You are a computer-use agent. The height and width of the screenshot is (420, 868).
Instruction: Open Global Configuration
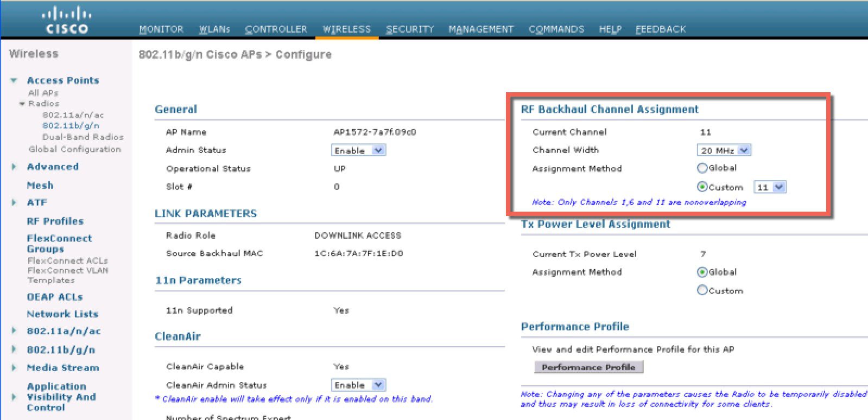pyautogui.click(x=75, y=149)
